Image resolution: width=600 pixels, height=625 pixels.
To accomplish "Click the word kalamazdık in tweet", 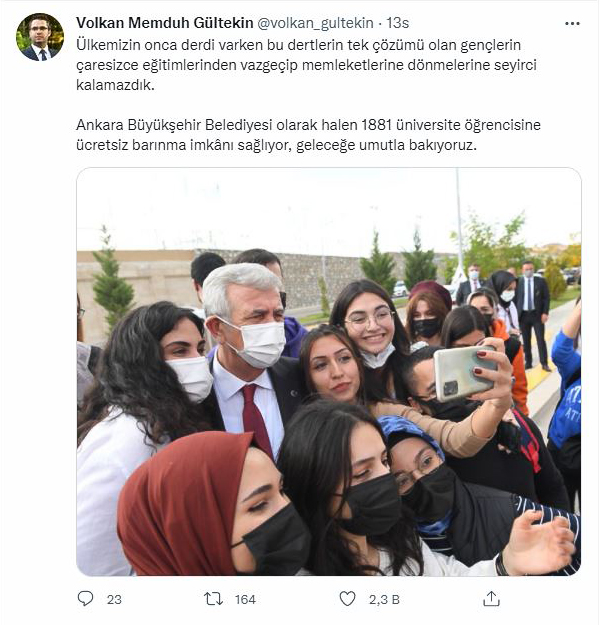I will 115,85.
